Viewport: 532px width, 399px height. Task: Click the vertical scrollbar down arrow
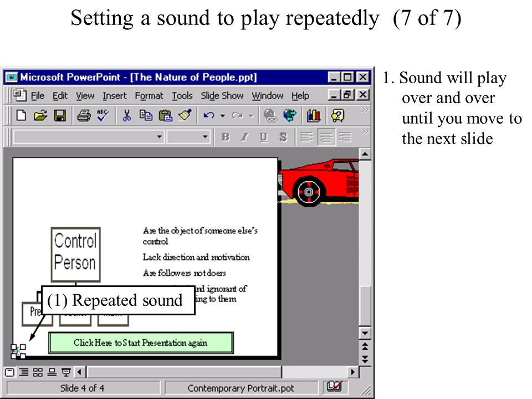[x=365, y=333]
